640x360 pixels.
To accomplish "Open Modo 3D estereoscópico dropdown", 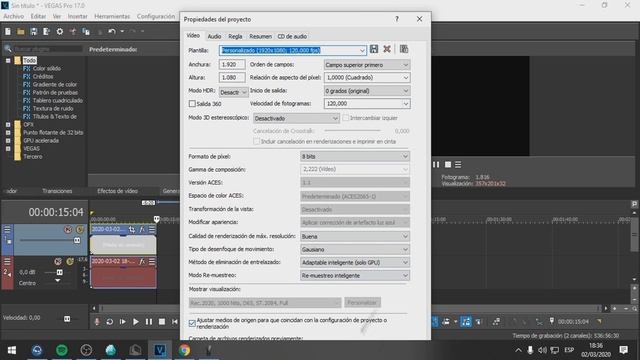I will click(296, 118).
